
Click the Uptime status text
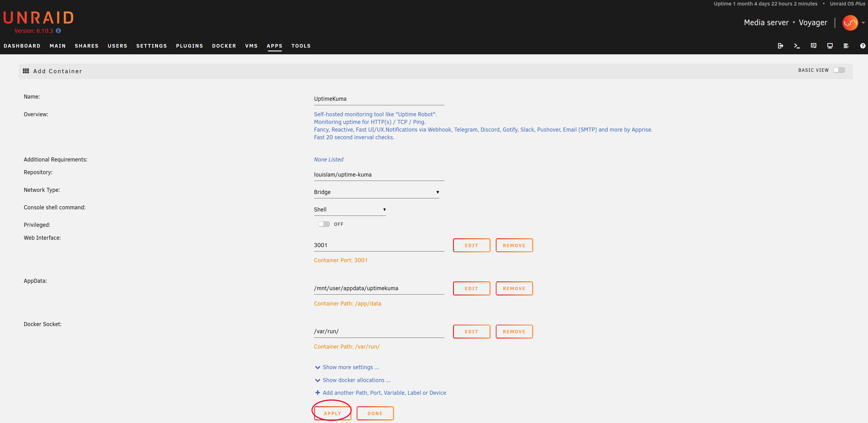coord(765,4)
